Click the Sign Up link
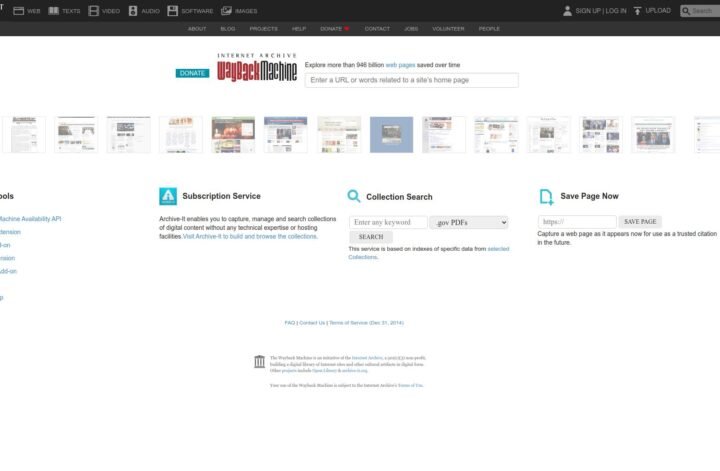 tap(588, 11)
